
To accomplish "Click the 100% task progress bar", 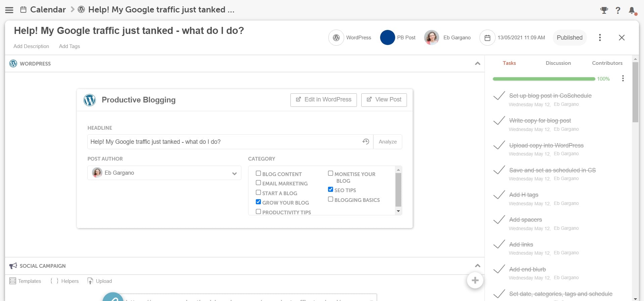I will tap(544, 79).
